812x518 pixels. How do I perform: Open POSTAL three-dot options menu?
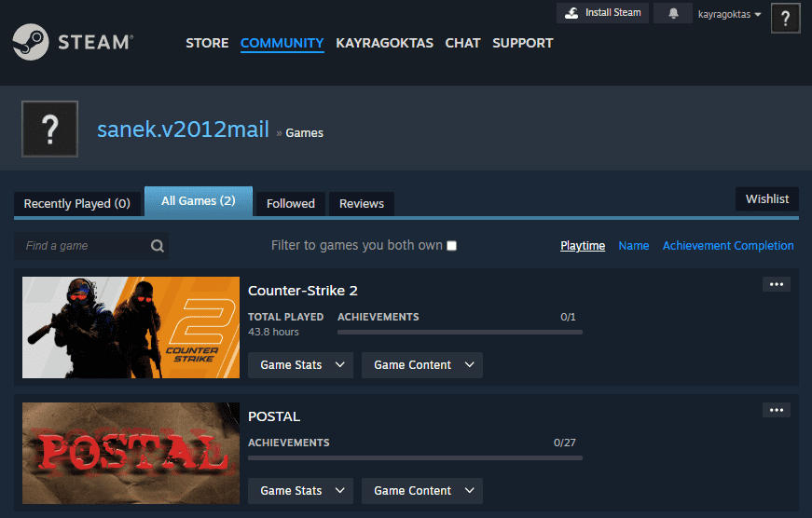[776, 410]
